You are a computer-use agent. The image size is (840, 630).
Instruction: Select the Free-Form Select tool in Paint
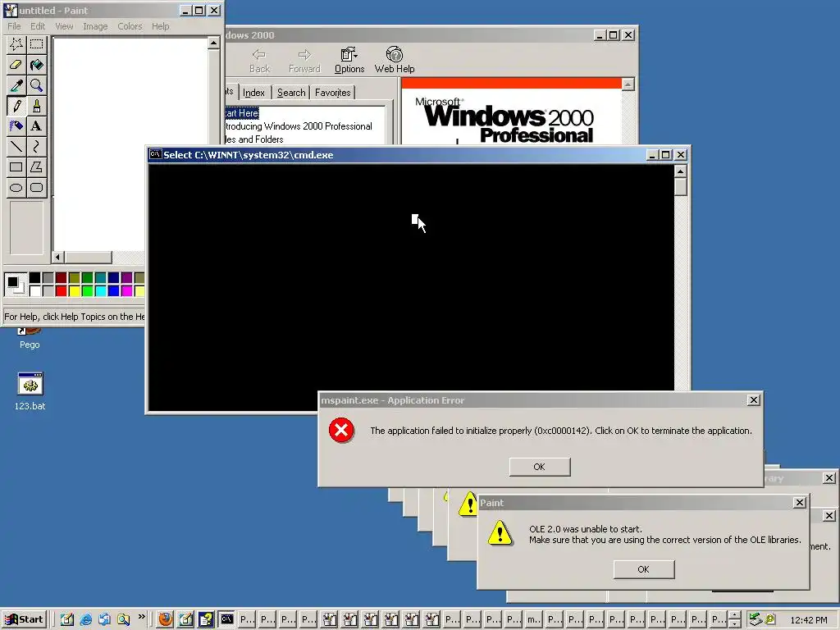point(16,44)
